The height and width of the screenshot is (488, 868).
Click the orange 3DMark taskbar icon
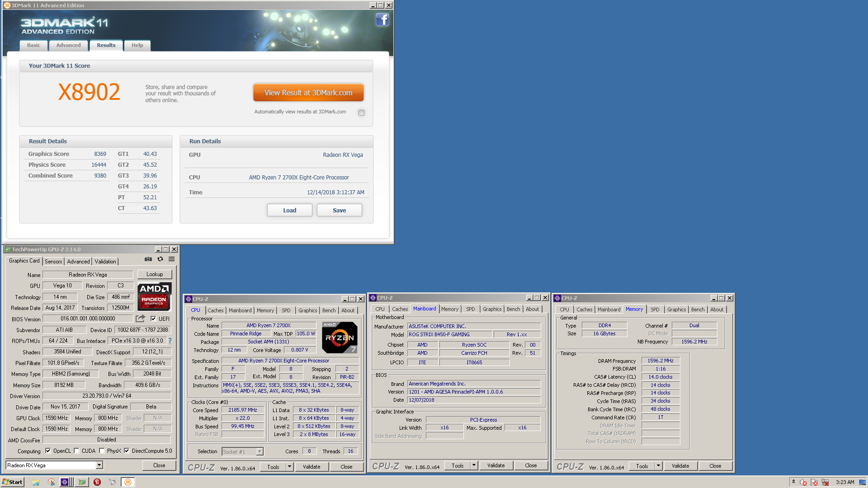tap(128, 482)
